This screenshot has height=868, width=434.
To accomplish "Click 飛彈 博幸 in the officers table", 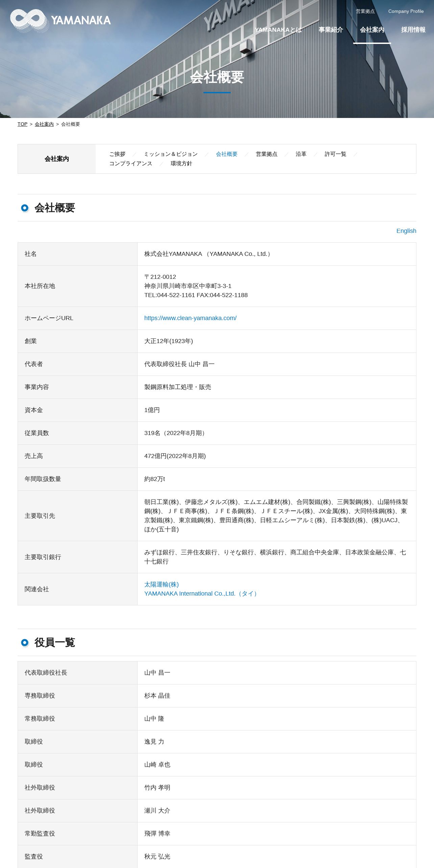I will (157, 834).
